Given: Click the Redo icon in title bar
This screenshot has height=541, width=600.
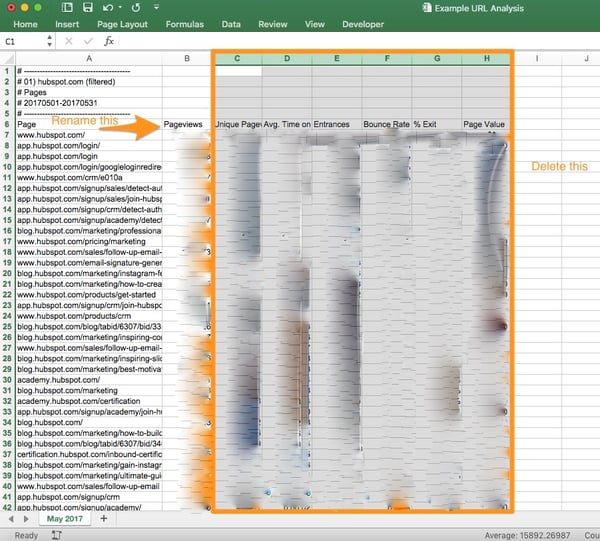Looking at the screenshot, I should 133,7.
